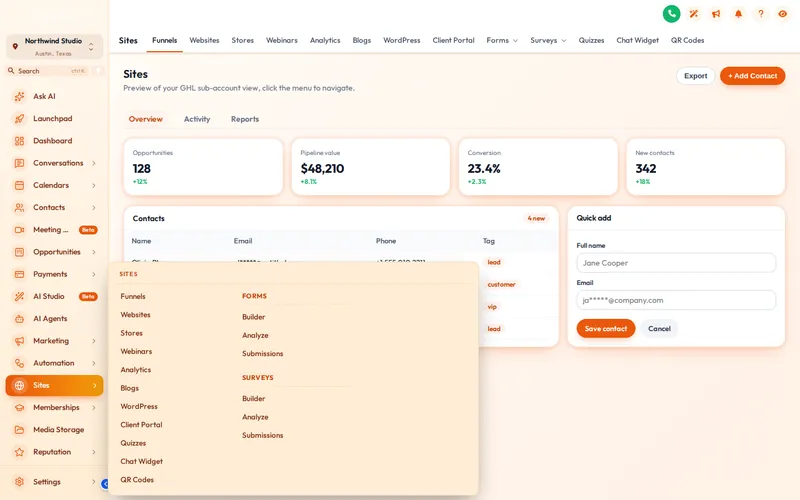
Task: Click the $48,210 pipeline value
Action: (322, 168)
